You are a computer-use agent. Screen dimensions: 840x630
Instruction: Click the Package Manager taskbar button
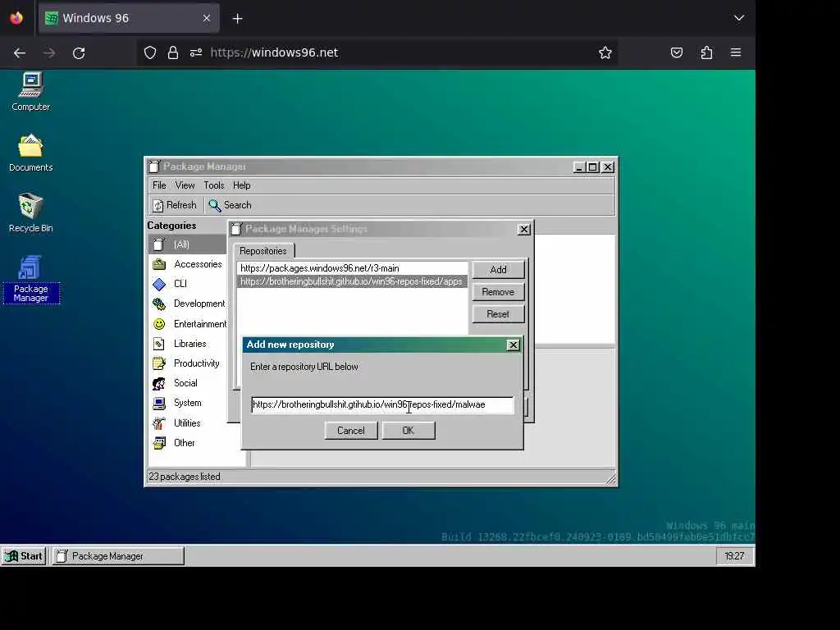[x=118, y=556]
